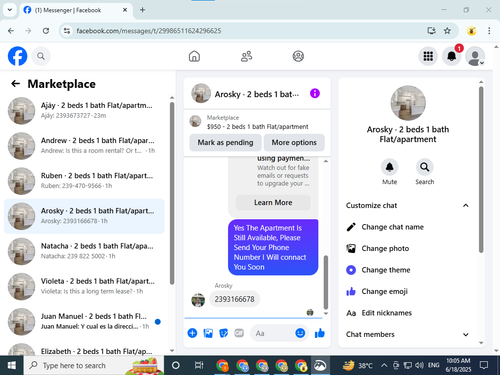Viewport: 500px width, 375px height.
Task: Open Ajáy conversation in the list
Action: (x=84, y=111)
